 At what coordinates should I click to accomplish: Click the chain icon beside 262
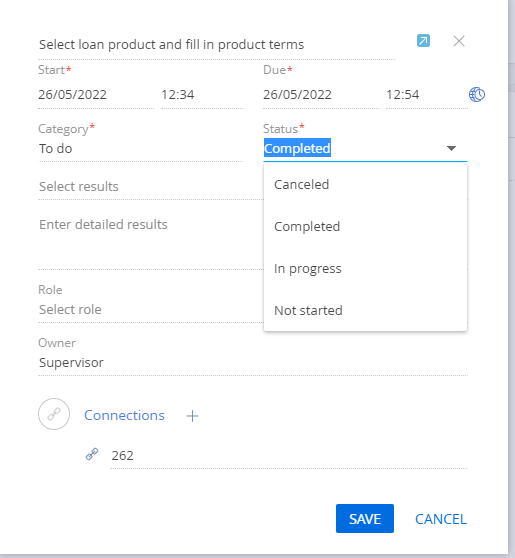[x=92, y=454]
